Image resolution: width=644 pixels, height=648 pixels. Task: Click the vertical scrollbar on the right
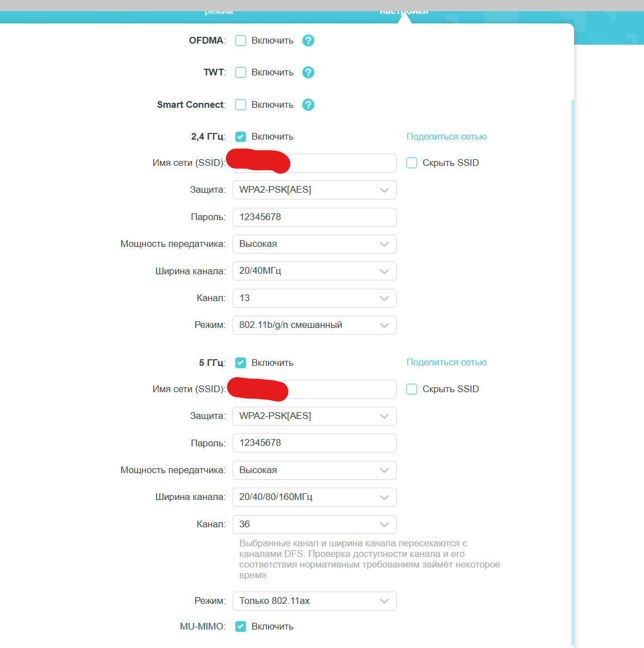click(572, 335)
